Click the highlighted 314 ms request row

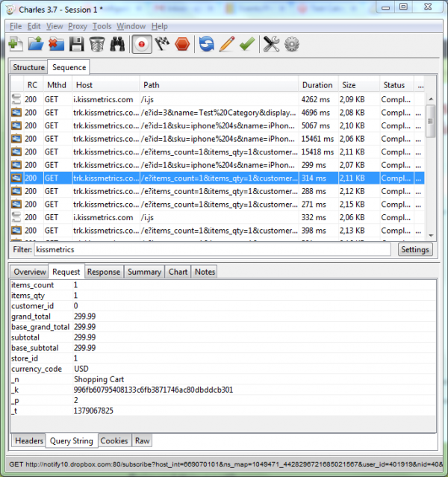217,178
